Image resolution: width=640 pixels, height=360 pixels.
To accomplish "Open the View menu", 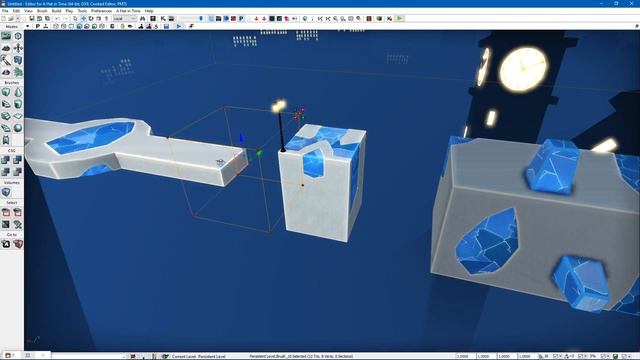I will [28, 11].
